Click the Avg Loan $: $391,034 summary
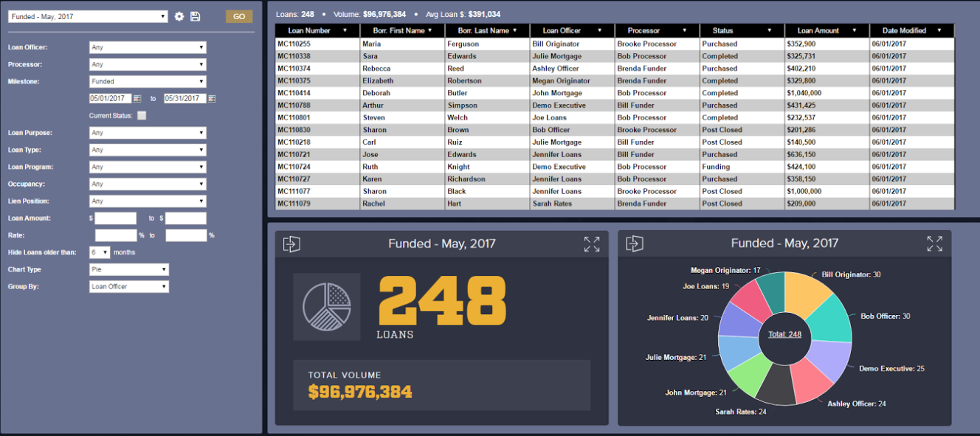The height and width of the screenshot is (436, 980). tap(463, 14)
